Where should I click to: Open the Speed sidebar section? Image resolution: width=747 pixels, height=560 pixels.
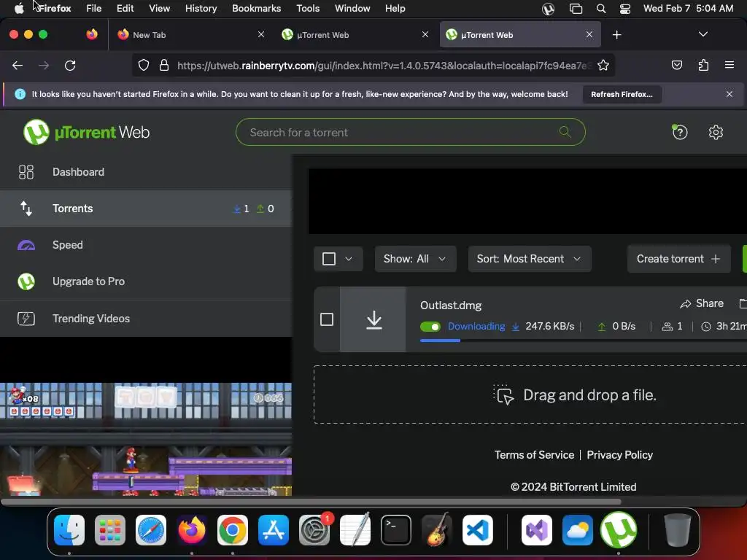tap(146, 245)
